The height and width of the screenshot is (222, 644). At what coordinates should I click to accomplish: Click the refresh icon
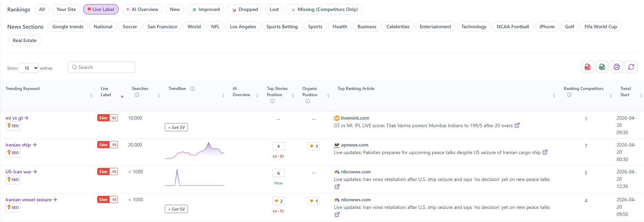click(x=631, y=67)
